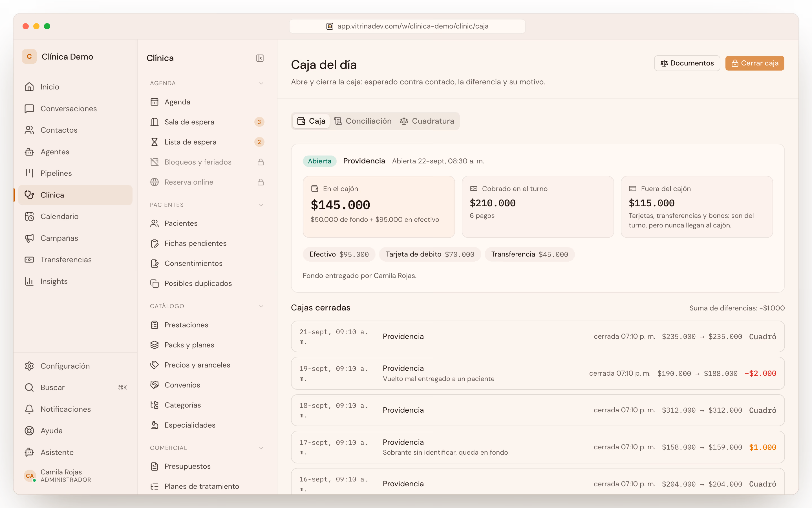Screen dimensions: 812x508
Task: Click the Fichas pendientes clipboard icon
Action: pyautogui.click(x=154, y=243)
